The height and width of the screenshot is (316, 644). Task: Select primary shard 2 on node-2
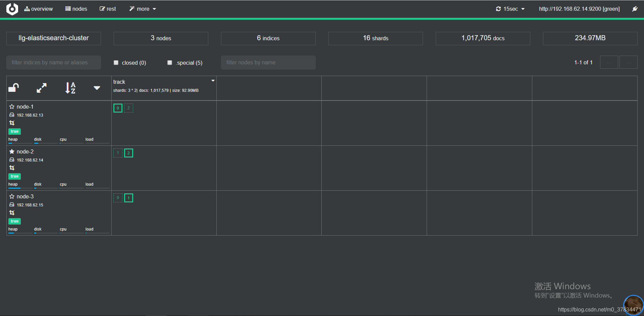click(128, 153)
